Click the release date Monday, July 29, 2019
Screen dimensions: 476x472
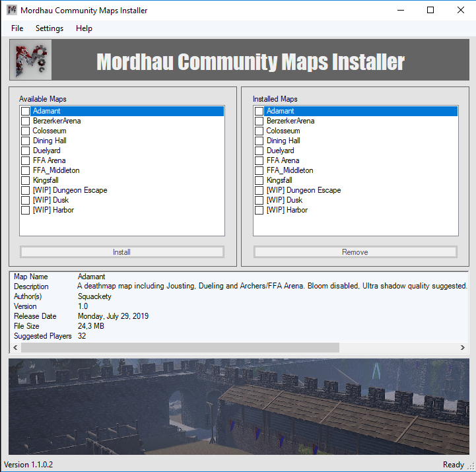tap(114, 316)
